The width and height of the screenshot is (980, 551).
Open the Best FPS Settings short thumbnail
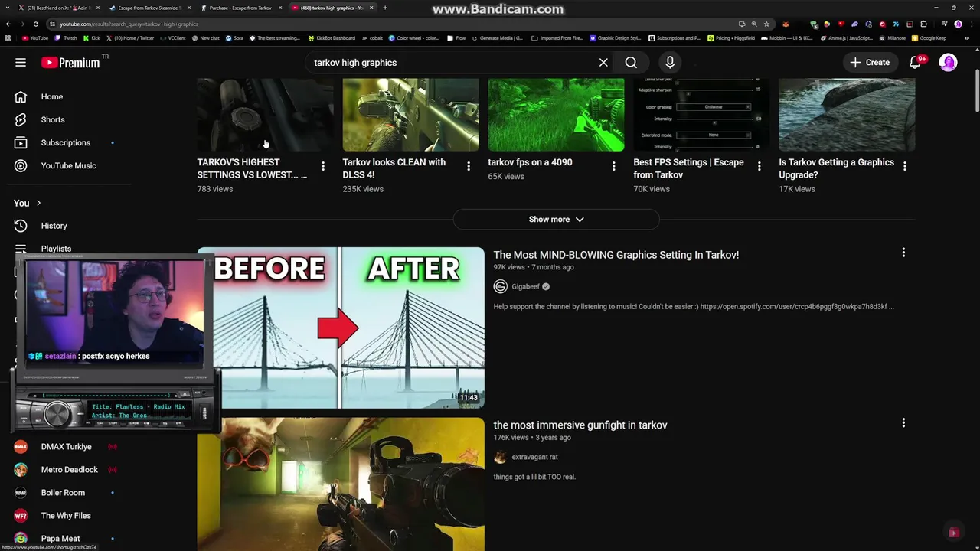coord(701,115)
